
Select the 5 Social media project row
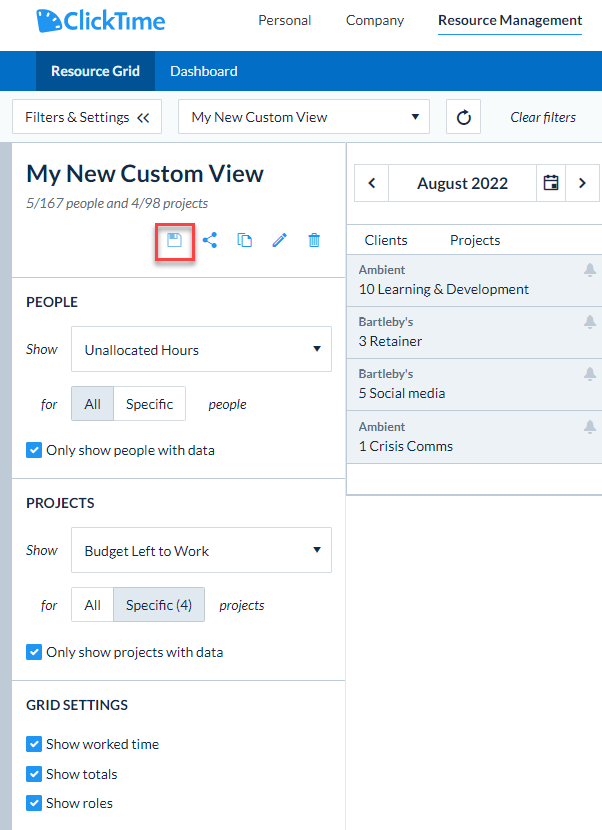pos(474,384)
